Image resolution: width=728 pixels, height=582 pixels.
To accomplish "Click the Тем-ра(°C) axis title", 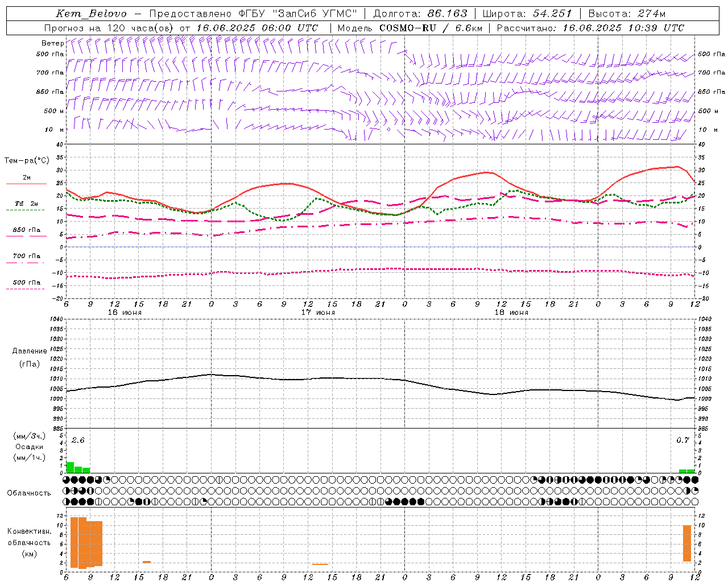I will (x=27, y=161).
